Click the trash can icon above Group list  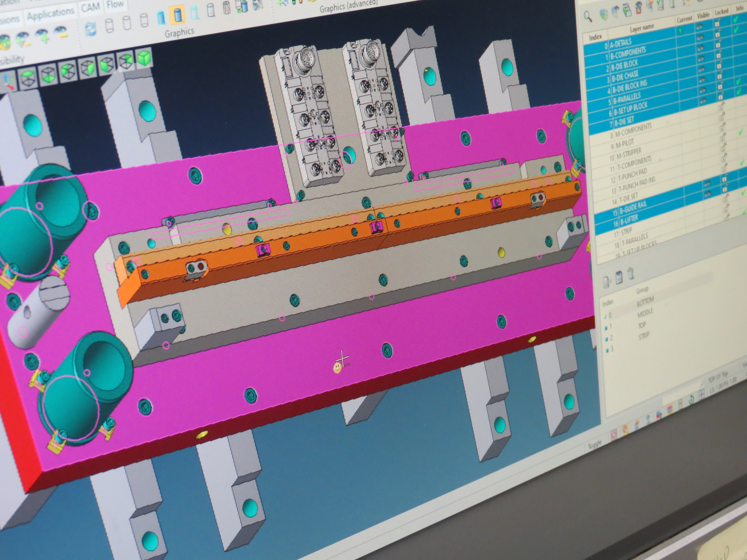coord(630,274)
